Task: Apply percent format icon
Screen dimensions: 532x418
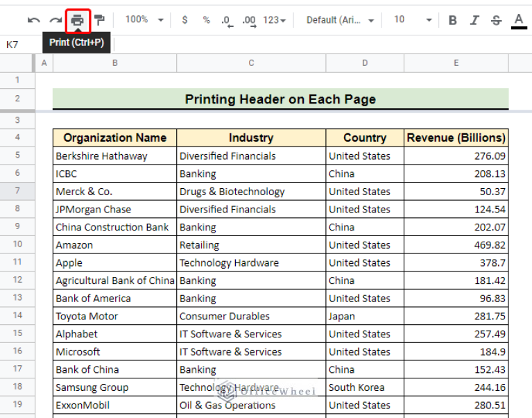Action: click(x=206, y=20)
